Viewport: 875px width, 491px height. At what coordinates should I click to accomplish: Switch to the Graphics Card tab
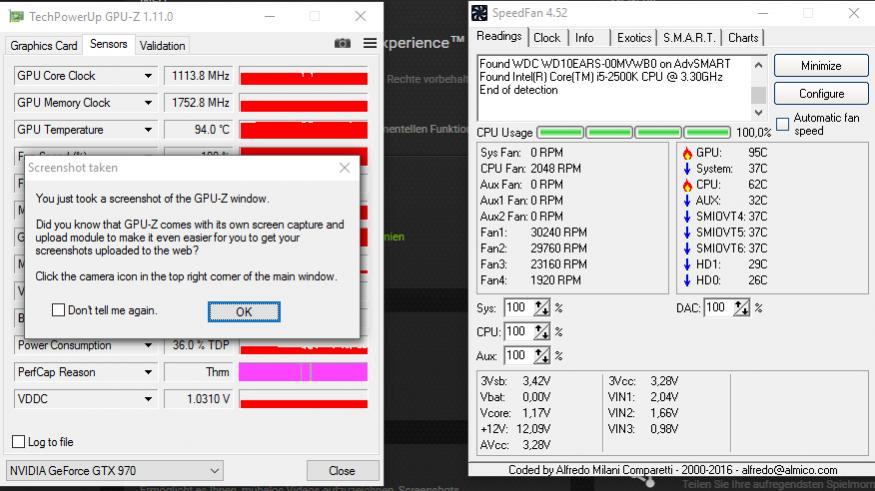point(44,46)
